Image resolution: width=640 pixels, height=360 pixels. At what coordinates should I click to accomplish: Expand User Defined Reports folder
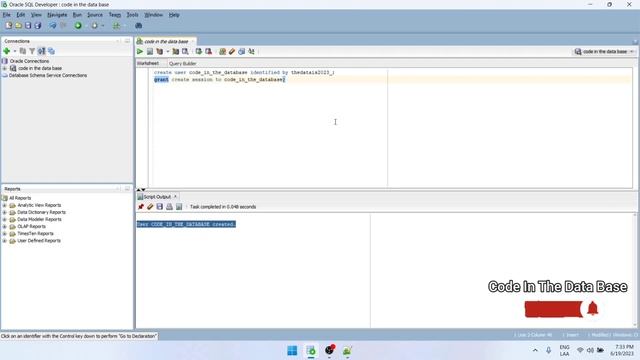click(x=4, y=241)
